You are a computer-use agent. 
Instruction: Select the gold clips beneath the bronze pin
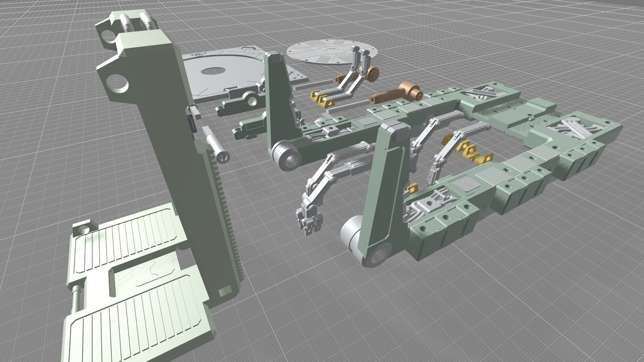[x=322, y=99]
